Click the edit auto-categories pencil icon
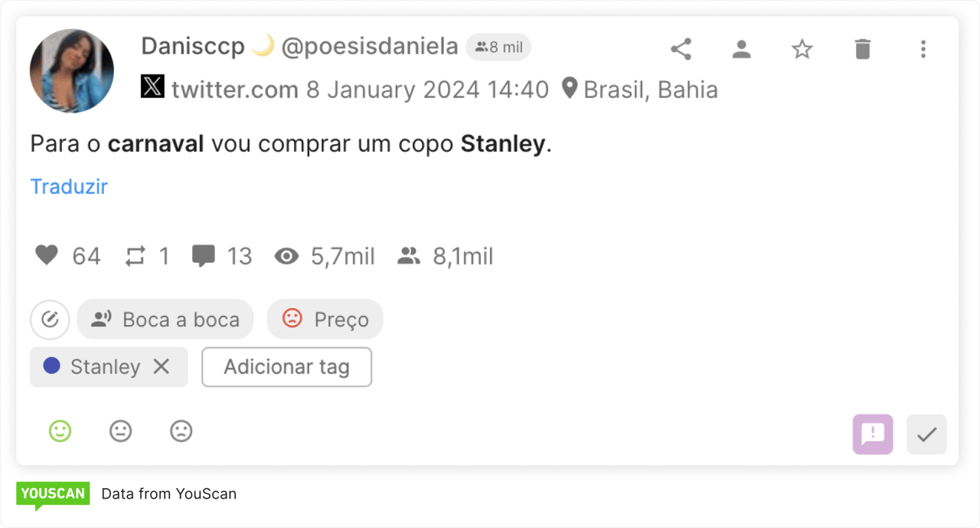This screenshot has width=980, height=528. point(50,320)
